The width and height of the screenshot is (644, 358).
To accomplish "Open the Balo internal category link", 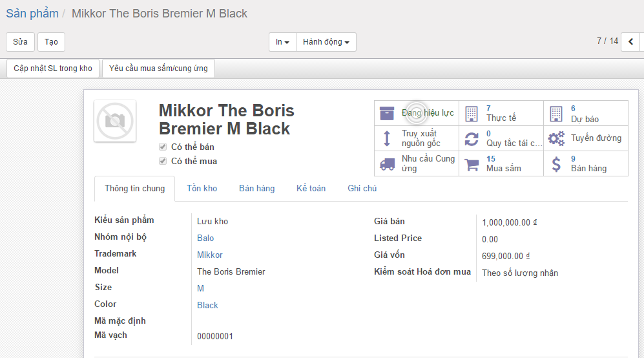I will point(205,238).
